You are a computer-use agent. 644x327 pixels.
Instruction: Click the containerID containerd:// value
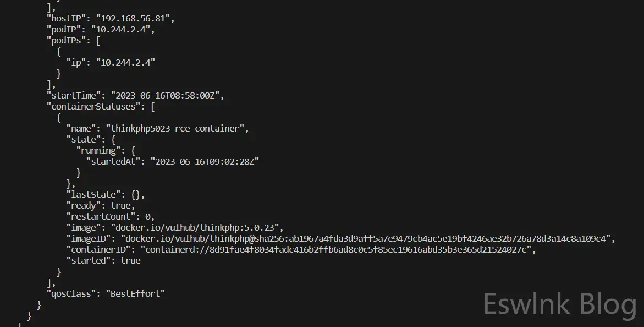tap(337, 249)
